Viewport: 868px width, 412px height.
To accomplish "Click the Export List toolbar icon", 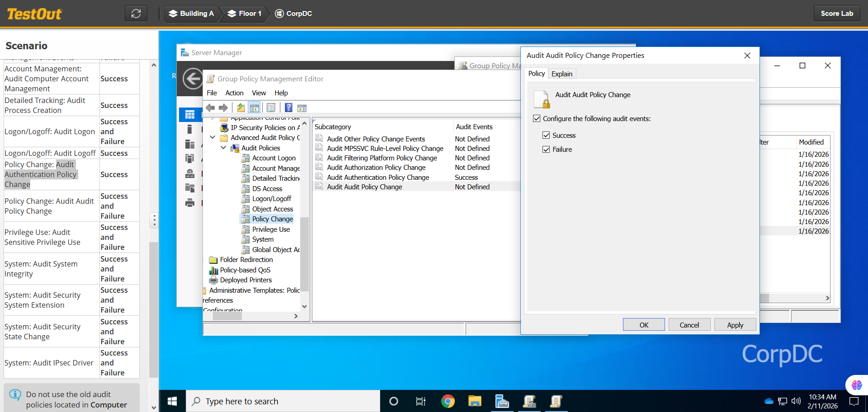I will click(x=271, y=108).
